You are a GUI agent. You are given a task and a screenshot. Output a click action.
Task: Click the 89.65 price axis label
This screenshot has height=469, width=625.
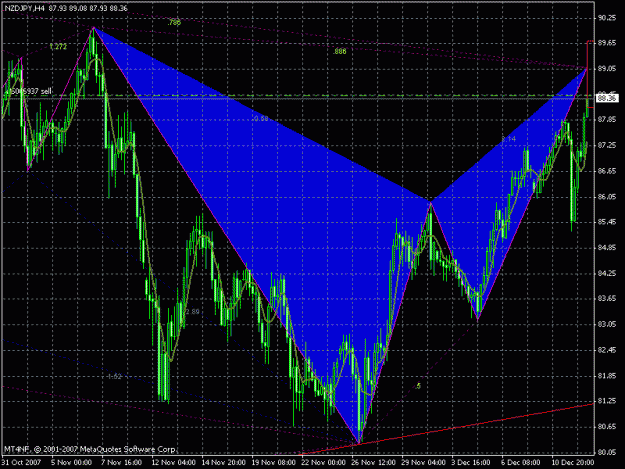coord(607,43)
